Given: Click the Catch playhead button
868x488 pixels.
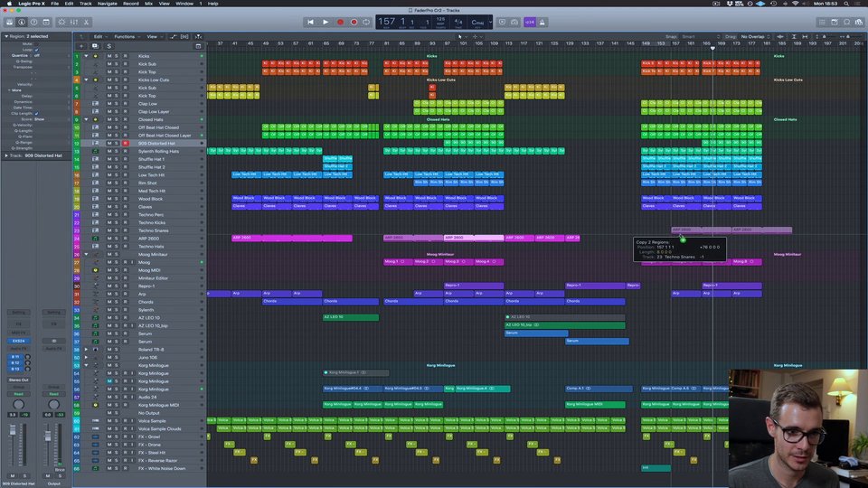Looking at the screenshot, I should click(x=198, y=36).
